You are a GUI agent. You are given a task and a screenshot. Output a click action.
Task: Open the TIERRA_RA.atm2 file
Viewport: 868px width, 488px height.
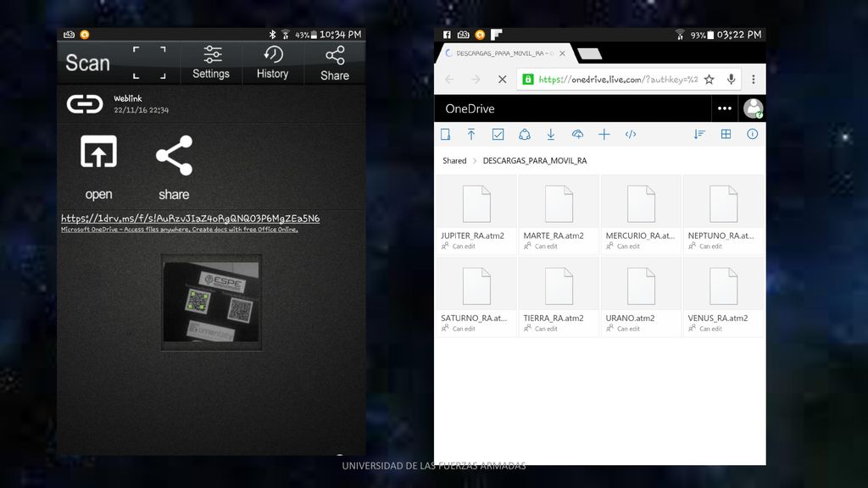coord(559,297)
